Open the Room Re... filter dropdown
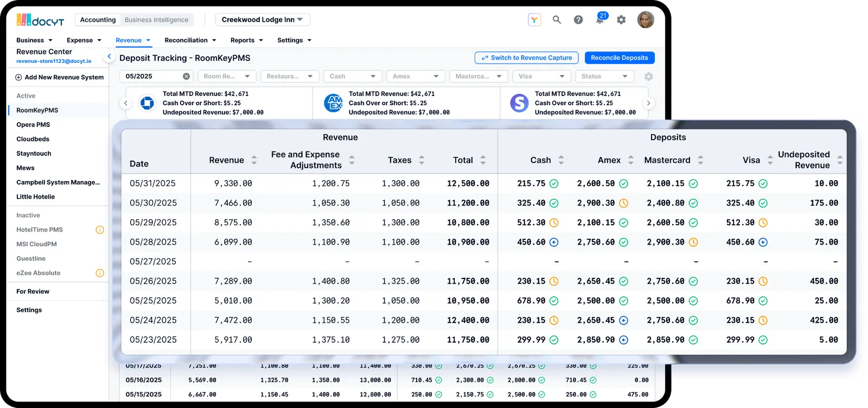This screenshot has height=408, width=868. [226, 76]
